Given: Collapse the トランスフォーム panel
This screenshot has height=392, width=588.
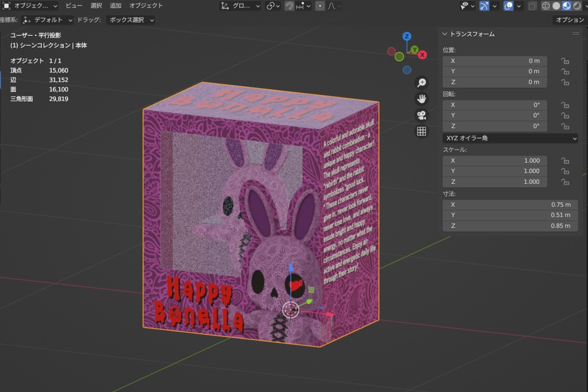Looking at the screenshot, I should coord(445,34).
